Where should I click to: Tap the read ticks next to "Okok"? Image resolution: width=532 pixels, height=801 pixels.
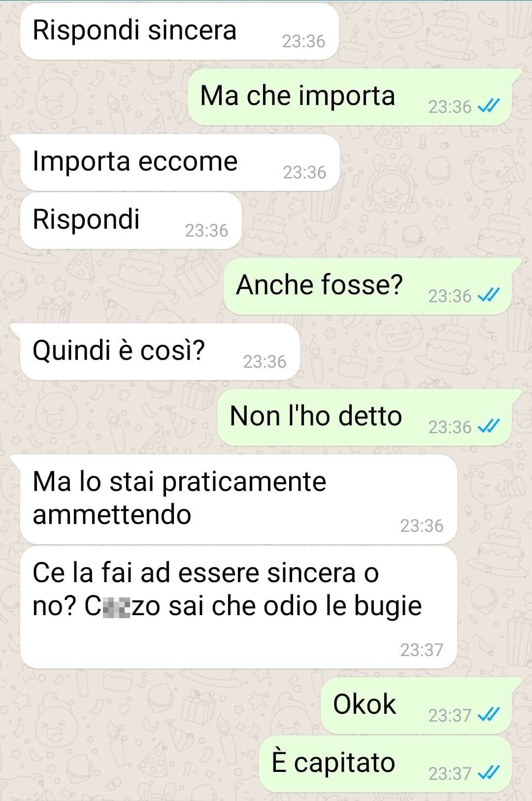[x=489, y=714]
